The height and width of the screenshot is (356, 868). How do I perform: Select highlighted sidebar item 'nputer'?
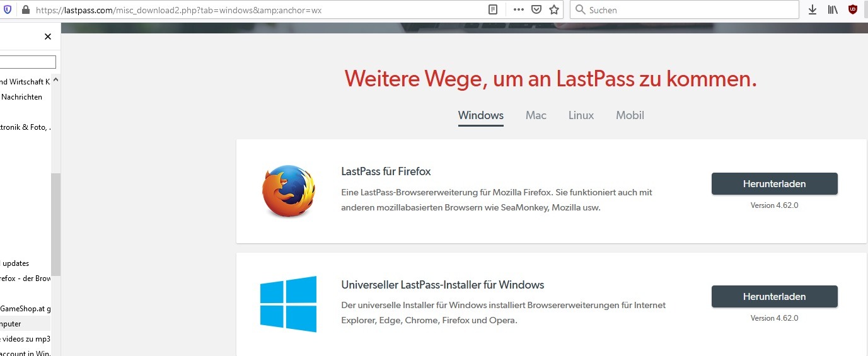pos(25,324)
